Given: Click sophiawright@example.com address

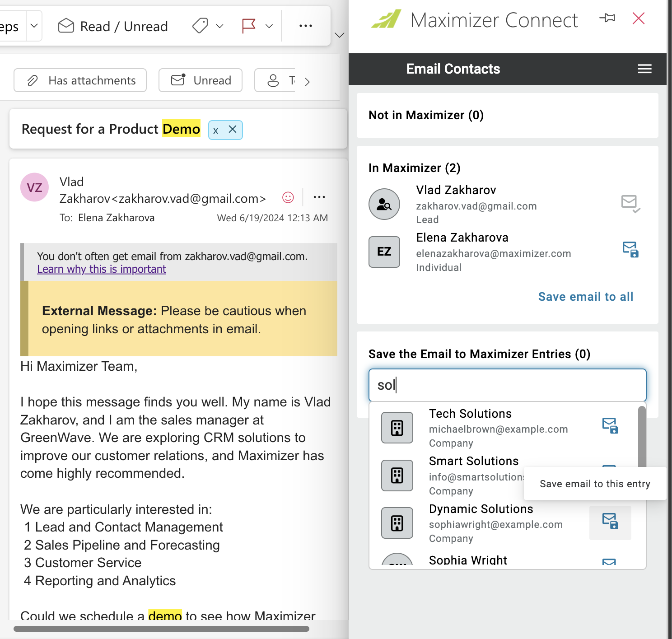Looking at the screenshot, I should 496,524.
